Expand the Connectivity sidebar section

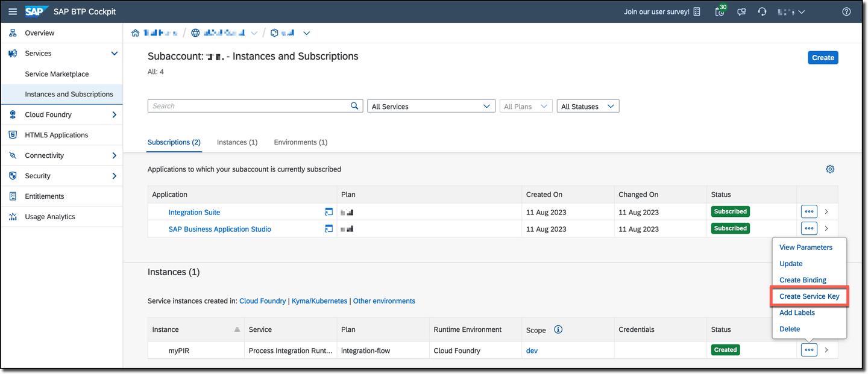115,155
